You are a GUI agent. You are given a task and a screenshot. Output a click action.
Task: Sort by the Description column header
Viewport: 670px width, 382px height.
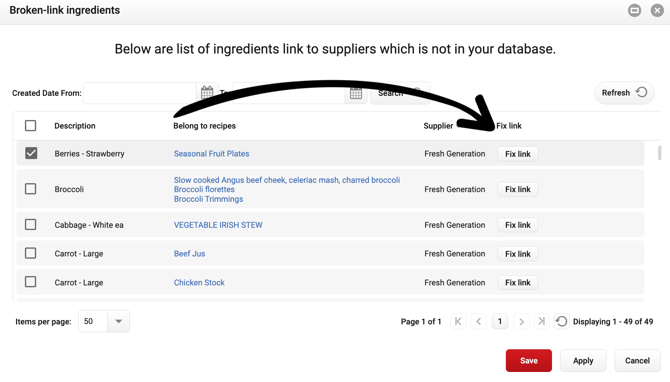pos(75,126)
